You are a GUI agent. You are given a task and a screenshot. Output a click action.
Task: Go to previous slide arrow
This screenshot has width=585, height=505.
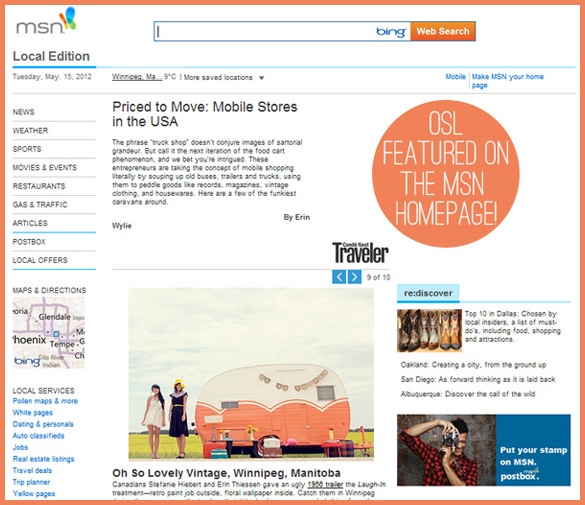pos(339,277)
